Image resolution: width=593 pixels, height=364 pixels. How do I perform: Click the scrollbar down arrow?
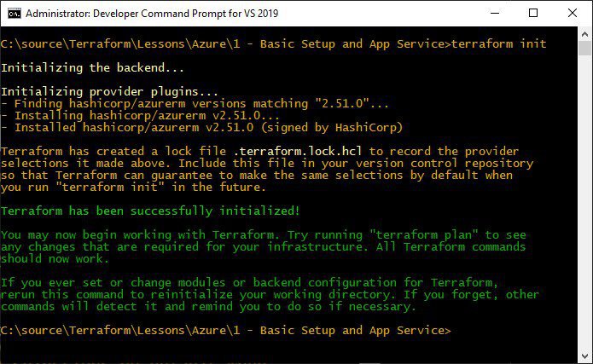click(584, 356)
